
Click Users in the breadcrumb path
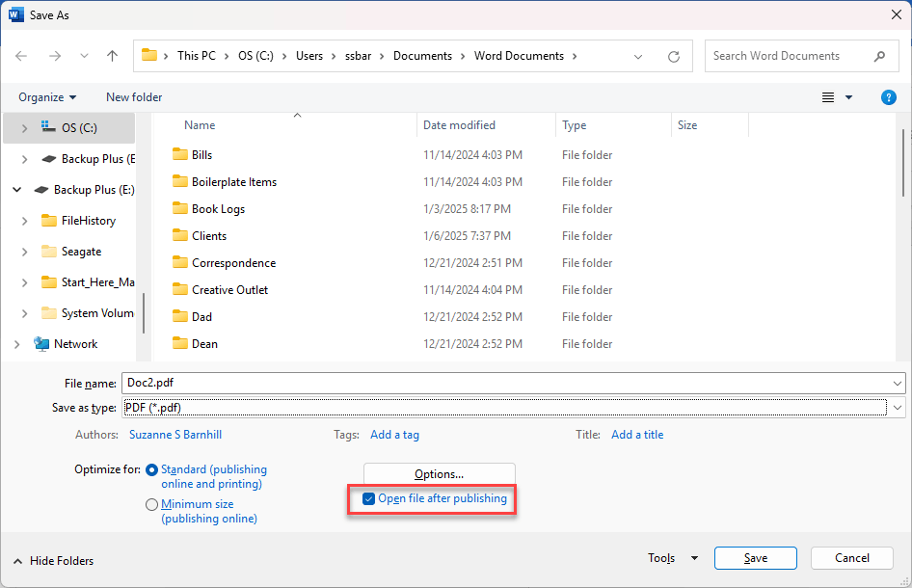pyautogui.click(x=308, y=56)
